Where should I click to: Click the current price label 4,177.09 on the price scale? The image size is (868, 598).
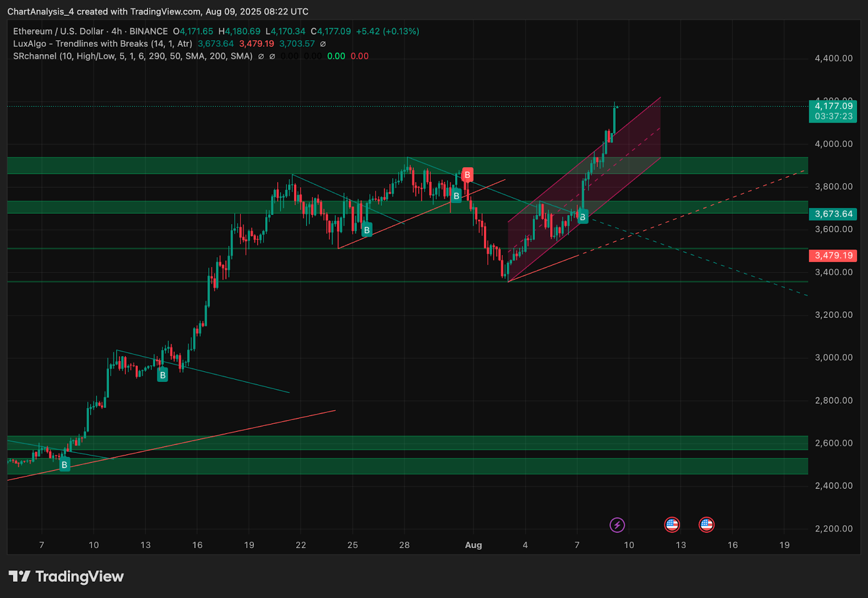click(x=833, y=106)
